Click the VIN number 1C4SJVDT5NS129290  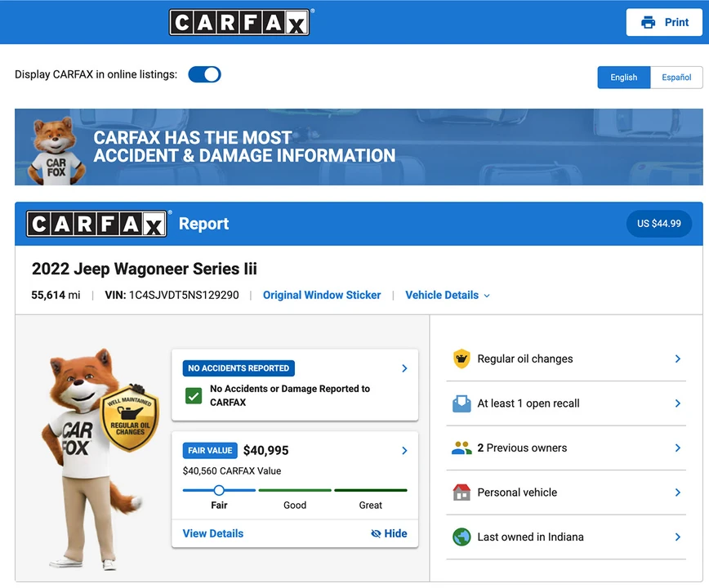tap(184, 295)
